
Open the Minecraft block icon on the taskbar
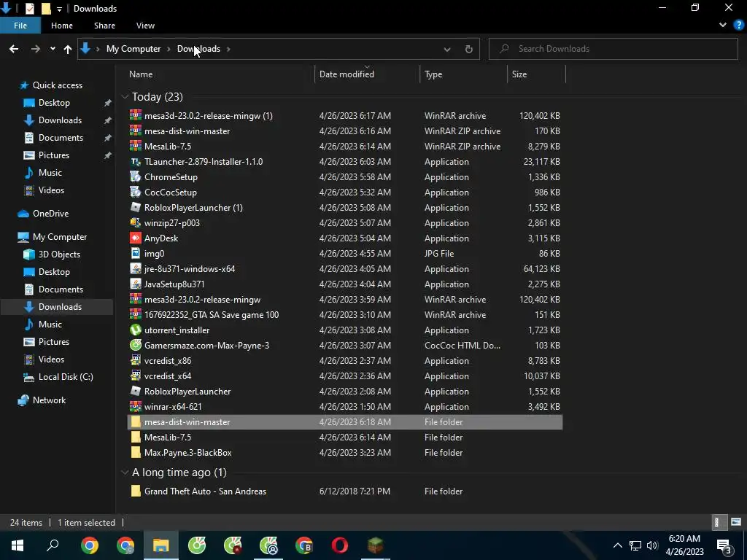point(376,545)
